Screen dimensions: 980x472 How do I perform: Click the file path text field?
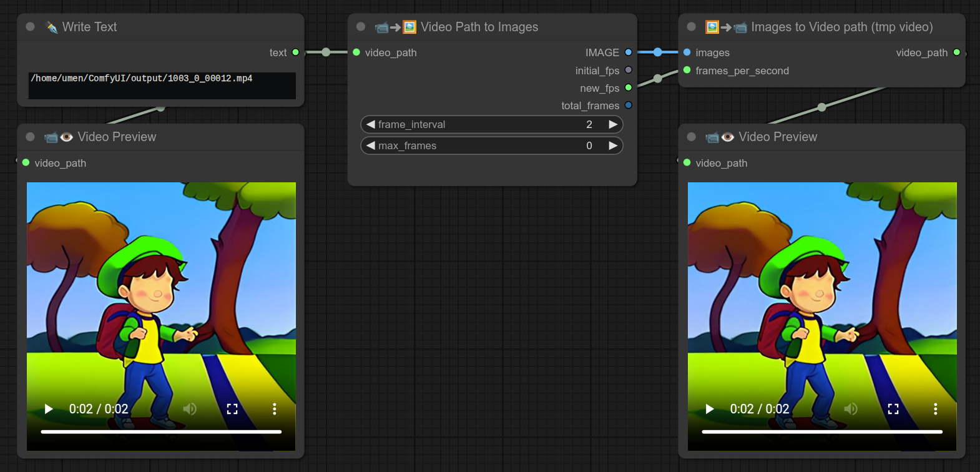click(162, 85)
